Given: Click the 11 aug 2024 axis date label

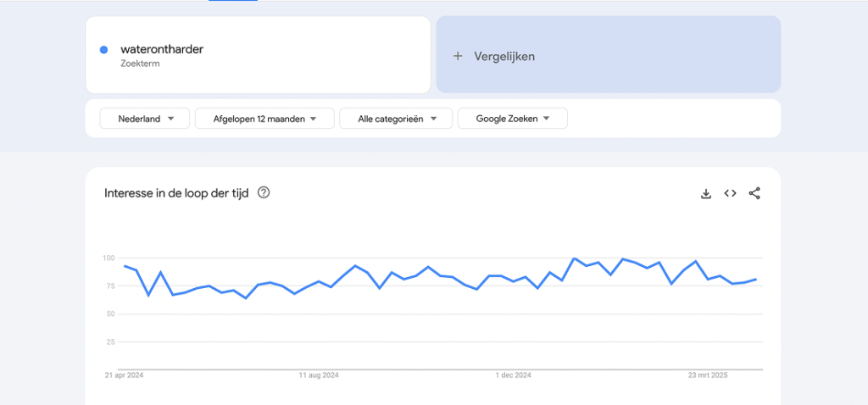Looking at the screenshot, I should (319, 375).
